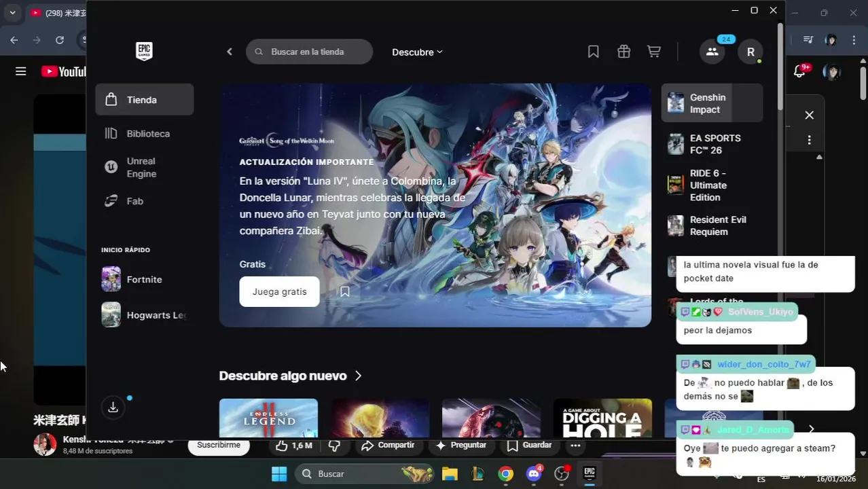Open Epic Games Launcher taskbar icon

tap(590, 473)
